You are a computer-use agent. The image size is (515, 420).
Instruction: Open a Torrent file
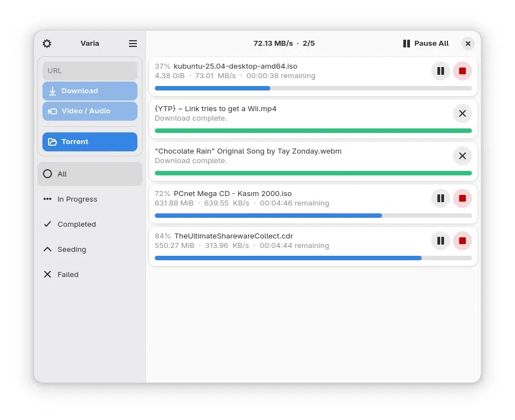[90, 142]
